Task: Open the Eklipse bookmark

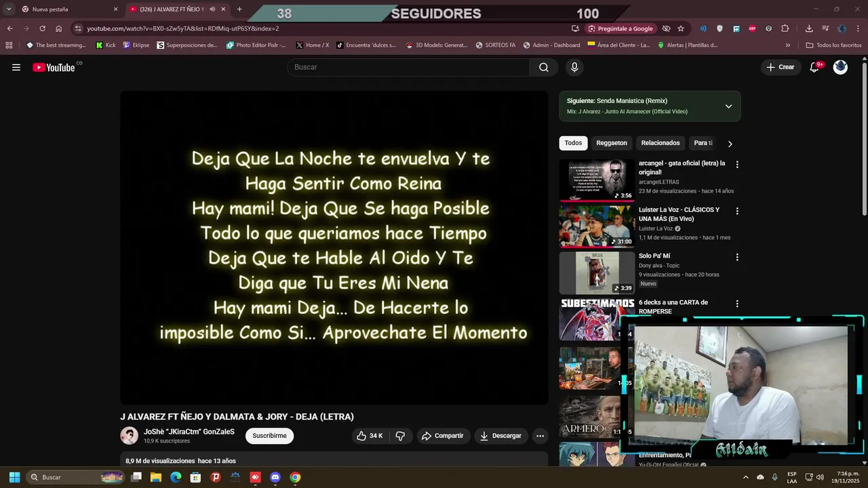Action: [x=136, y=45]
